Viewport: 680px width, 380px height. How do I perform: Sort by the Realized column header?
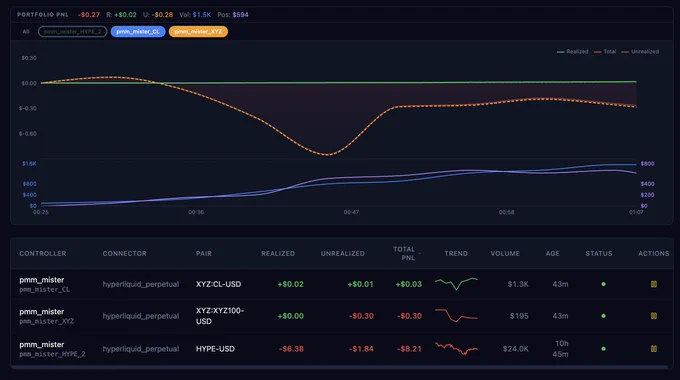(x=278, y=253)
